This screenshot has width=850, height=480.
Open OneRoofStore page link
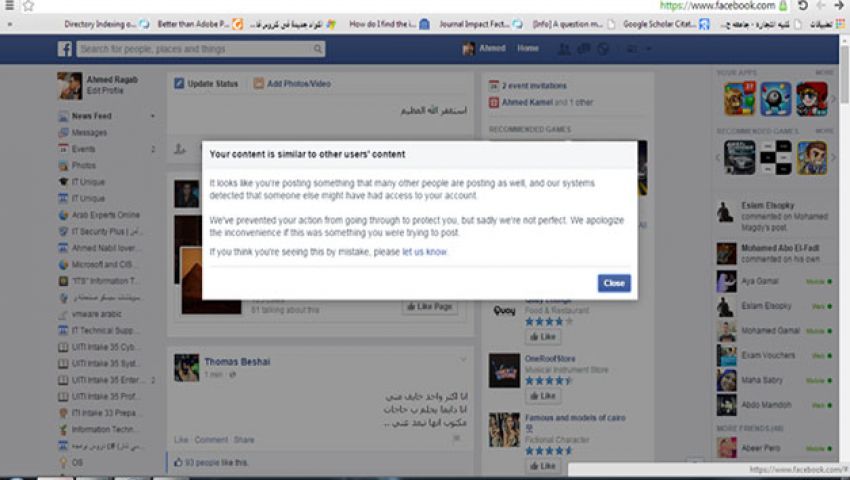click(550, 359)
